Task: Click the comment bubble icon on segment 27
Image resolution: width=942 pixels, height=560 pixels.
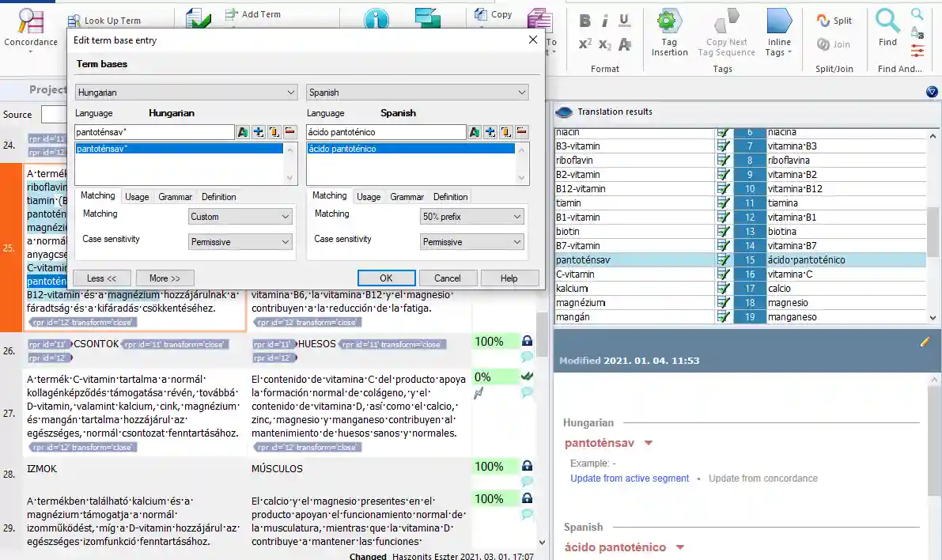Action: tap(527, 392)
